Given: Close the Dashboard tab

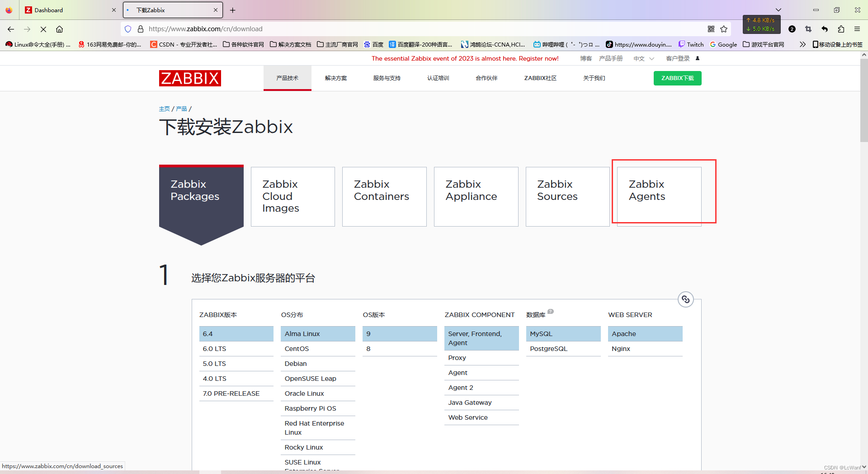Looking at the screenshot, I should coord(114,10).
